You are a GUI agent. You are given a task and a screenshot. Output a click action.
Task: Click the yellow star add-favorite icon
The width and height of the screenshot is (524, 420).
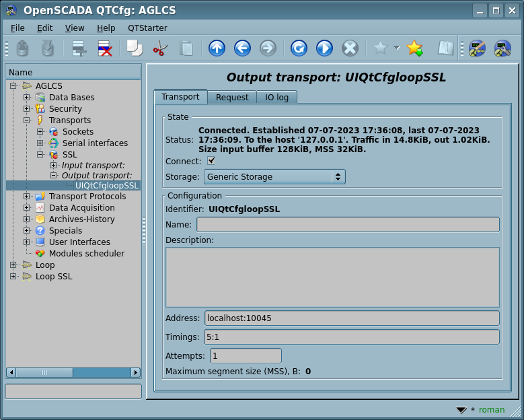[415, 48]
